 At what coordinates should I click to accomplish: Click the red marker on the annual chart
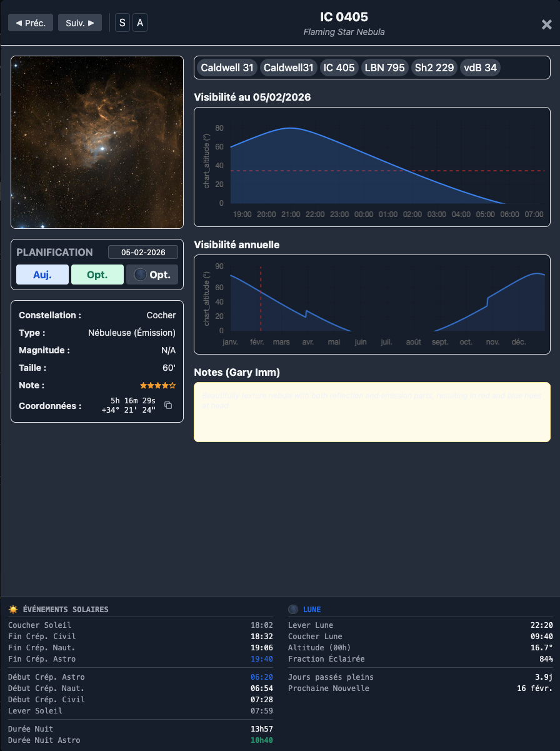click(261, 298)
